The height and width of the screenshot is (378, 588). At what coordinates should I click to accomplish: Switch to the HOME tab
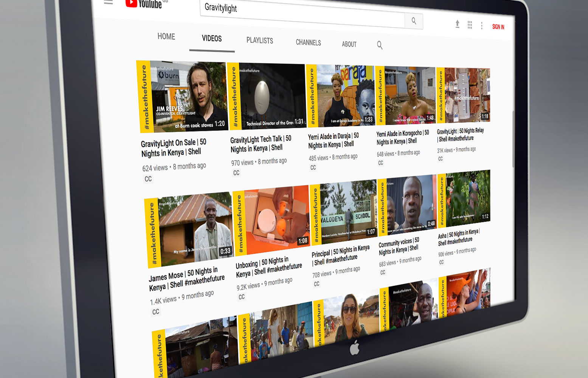tap(166, 37)
